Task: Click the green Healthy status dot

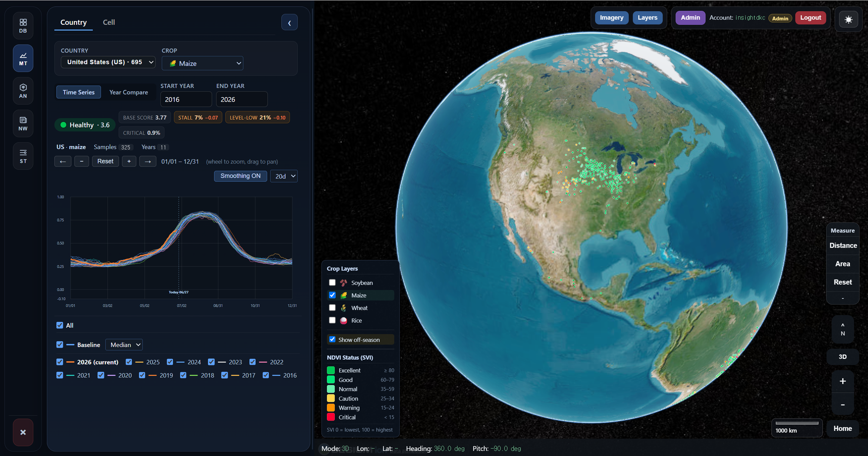Action: pyautogui.click(x=63, y=125)
